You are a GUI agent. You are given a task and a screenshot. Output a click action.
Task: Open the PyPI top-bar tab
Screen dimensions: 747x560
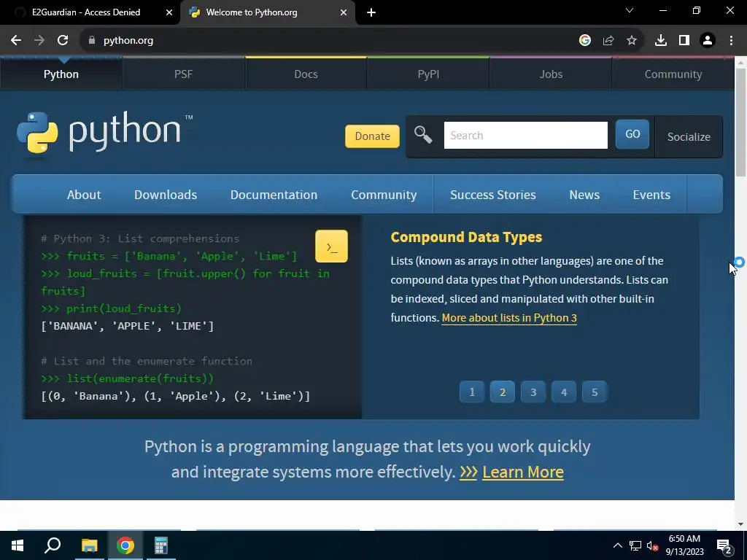pos(428,74)
